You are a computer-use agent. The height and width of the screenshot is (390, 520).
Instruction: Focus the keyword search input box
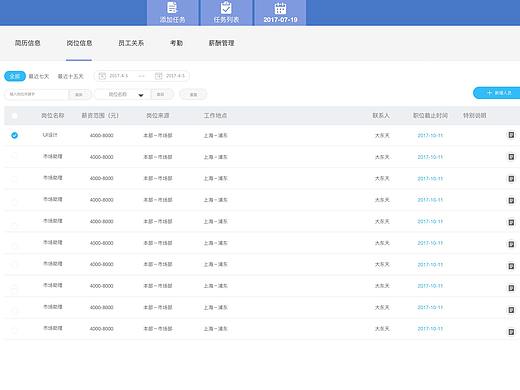click(36, 94)
